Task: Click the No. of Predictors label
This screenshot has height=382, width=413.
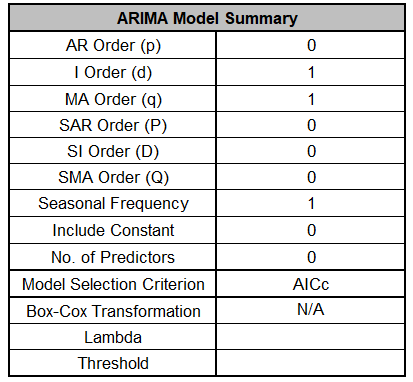Action: tap(113, 257)
